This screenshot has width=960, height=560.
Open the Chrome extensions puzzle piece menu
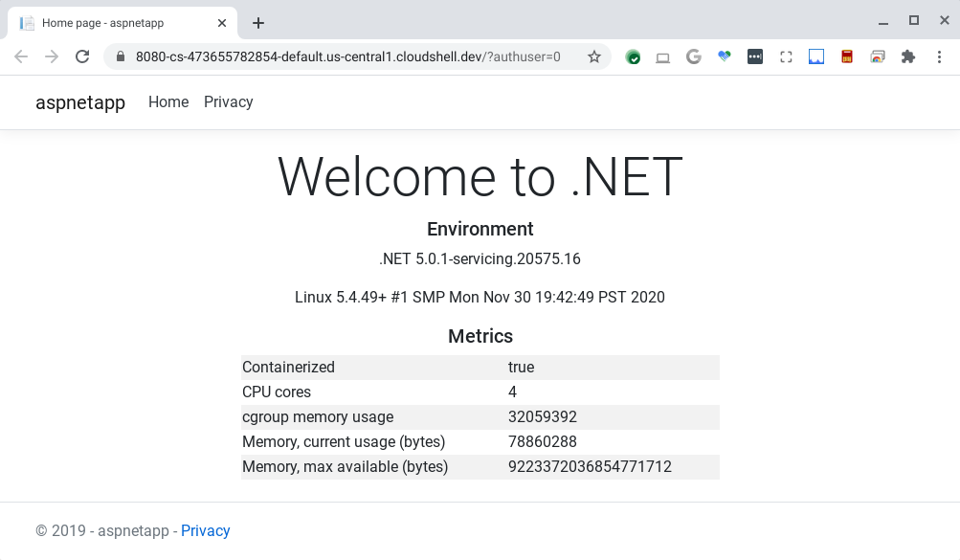tap(907, 56)
